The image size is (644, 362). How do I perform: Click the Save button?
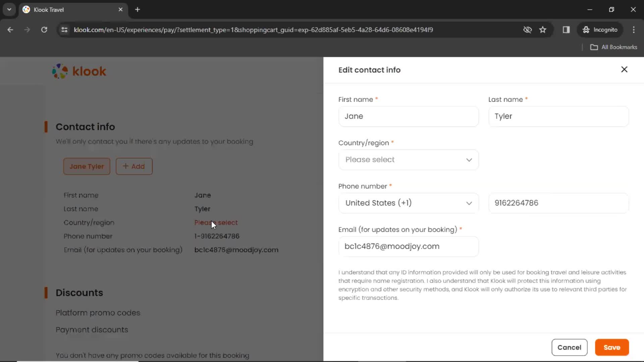[612, 347]
